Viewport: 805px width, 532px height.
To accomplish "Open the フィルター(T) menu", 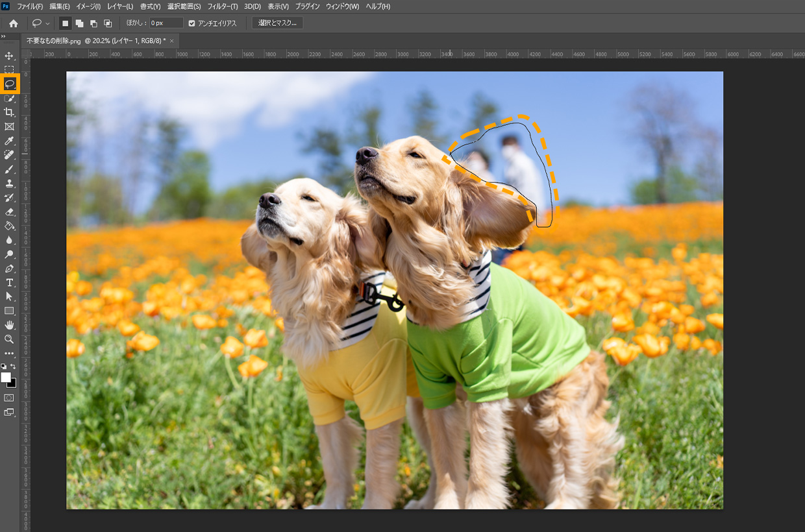I will point(223,6).
